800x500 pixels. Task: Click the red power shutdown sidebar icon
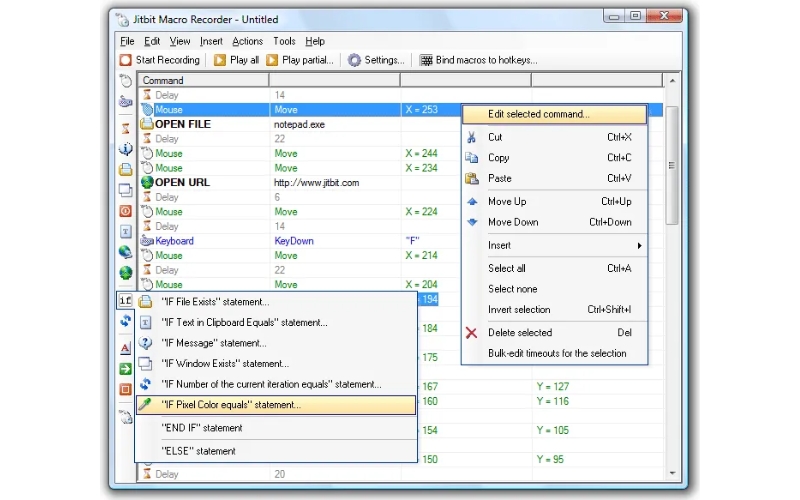pos(126,211)
